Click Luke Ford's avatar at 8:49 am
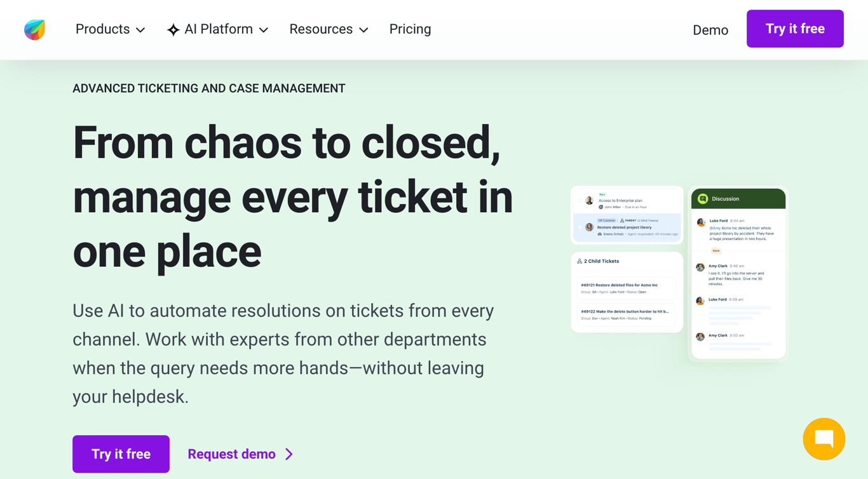The image size is (868, 479). tap(700, 300)
